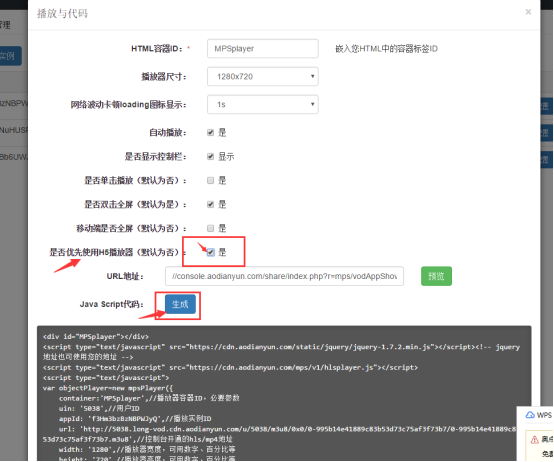Click the blue 实例 button behind dialog
The width and height of the screenshot is (554, 462).
(10, 56)
